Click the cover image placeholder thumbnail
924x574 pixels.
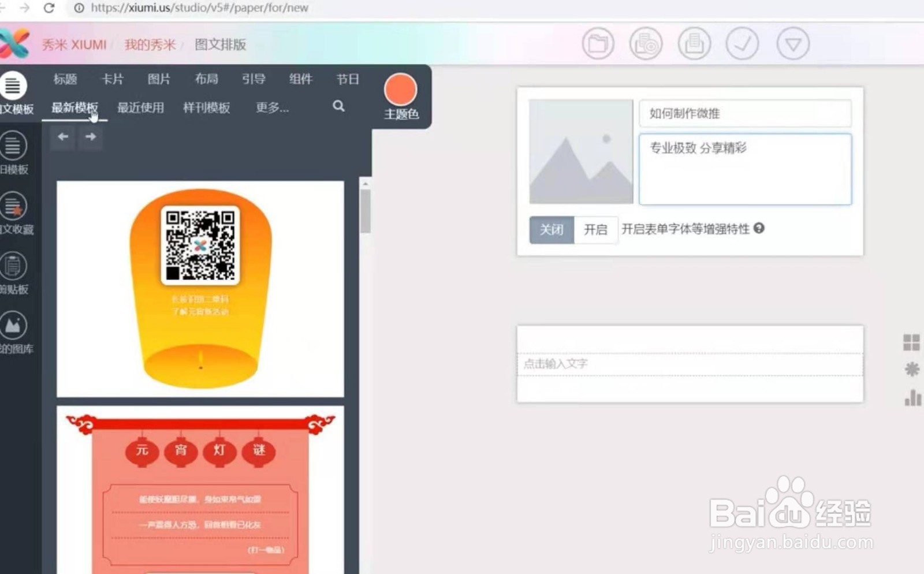point(581,151)
